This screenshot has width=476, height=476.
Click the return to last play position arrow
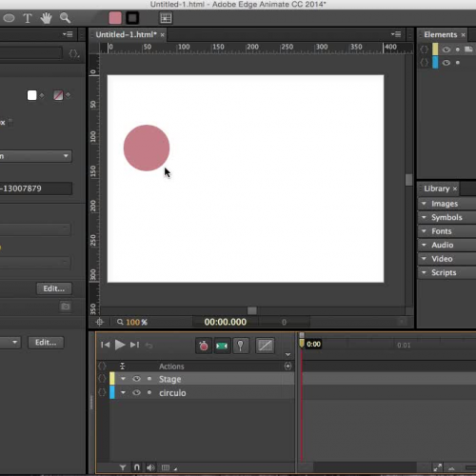(149, 346)
